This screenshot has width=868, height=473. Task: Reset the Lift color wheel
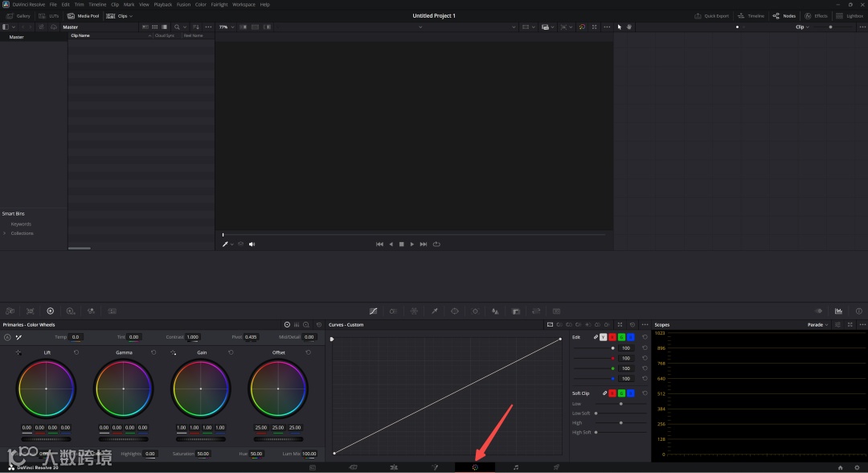click(76, 352)
